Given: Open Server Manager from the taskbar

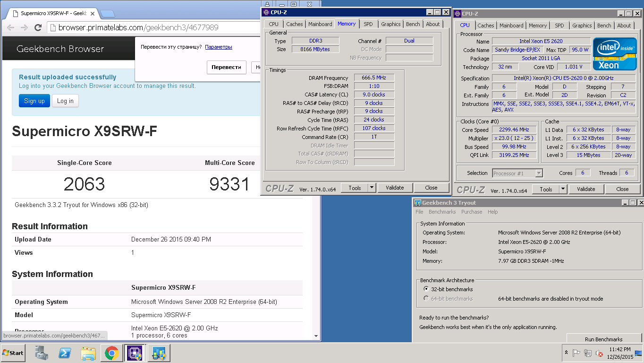Looking at the screenshot, I should coord(42,353).
